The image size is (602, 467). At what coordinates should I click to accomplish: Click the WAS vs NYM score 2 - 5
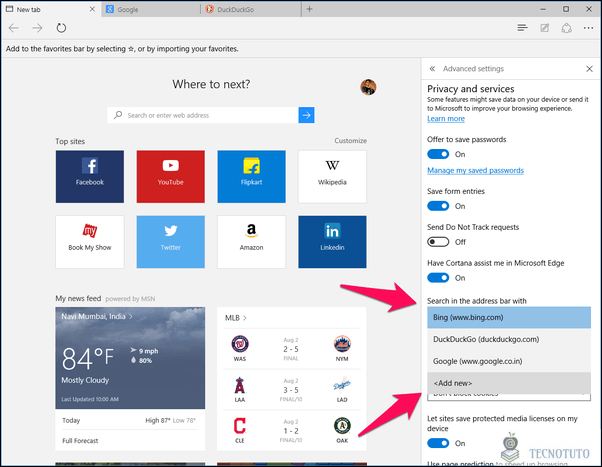[x=291, y=349]
